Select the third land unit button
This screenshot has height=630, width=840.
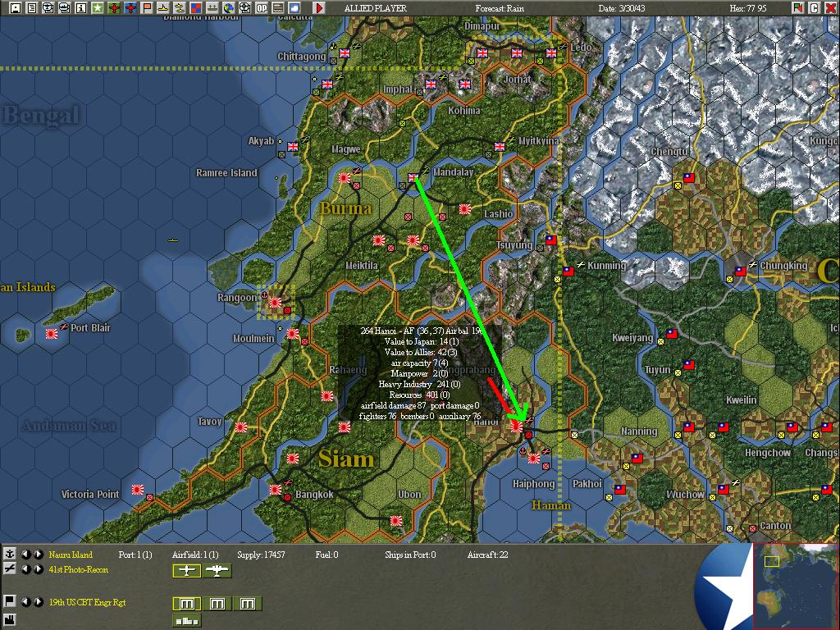248,604
